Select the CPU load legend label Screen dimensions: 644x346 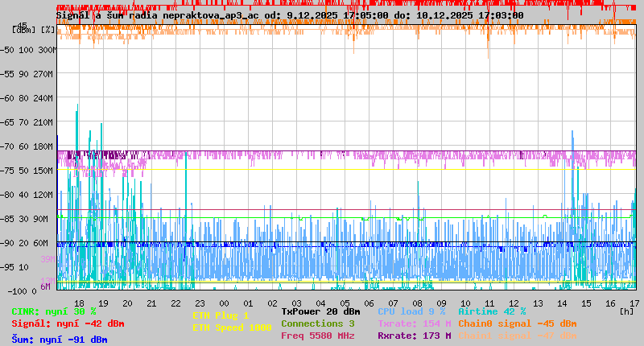click(x=411, y=311)
